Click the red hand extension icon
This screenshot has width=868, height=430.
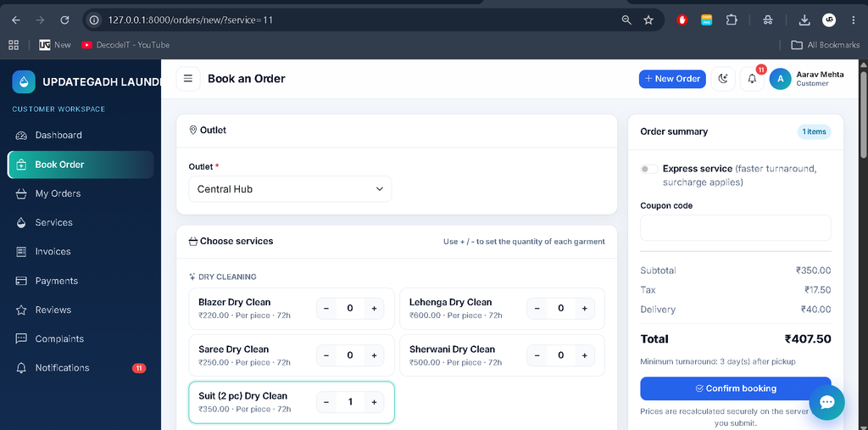(682, 20)
